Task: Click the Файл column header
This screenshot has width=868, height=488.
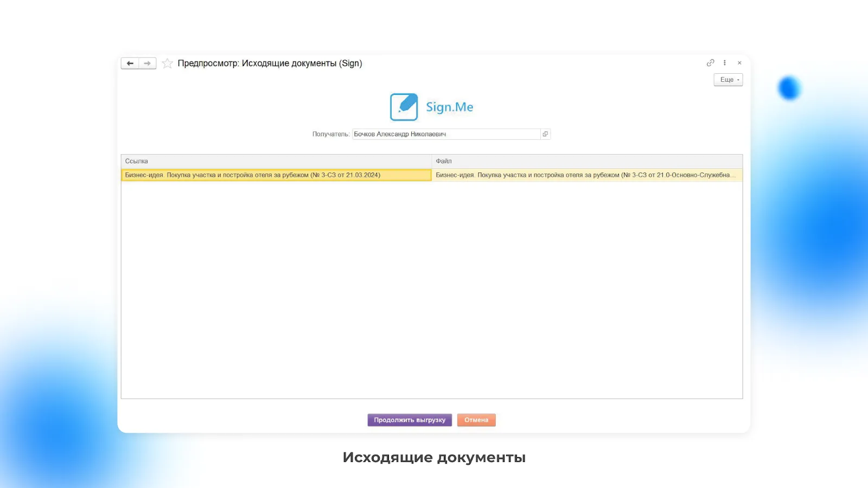Action: coord(587,161)
